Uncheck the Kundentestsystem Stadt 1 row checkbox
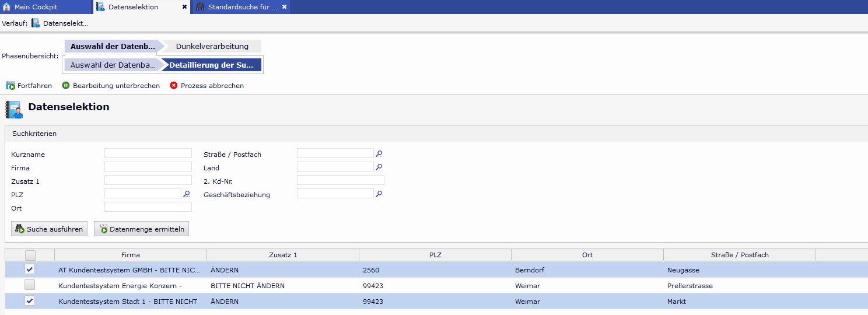 [30, 301]
